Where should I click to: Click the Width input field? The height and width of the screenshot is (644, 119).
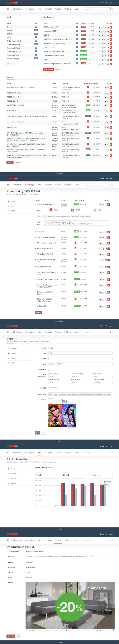pyautogui.click(x=80, y=353)
